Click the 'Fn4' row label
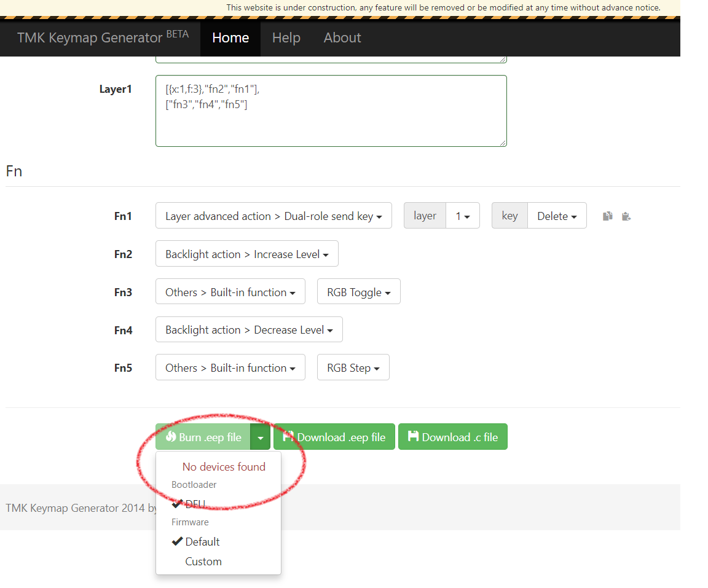This screenshot has width=708, height=588. point(124,330)
